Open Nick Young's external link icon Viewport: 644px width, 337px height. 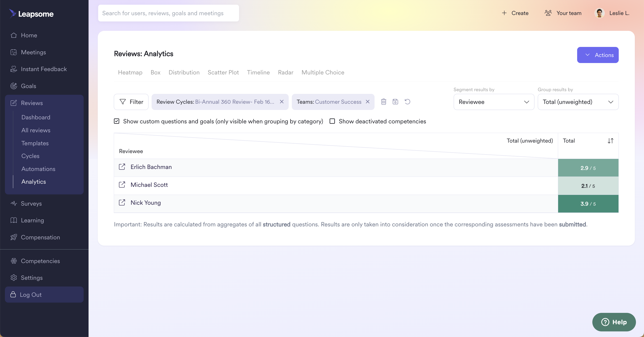(122, 203)
